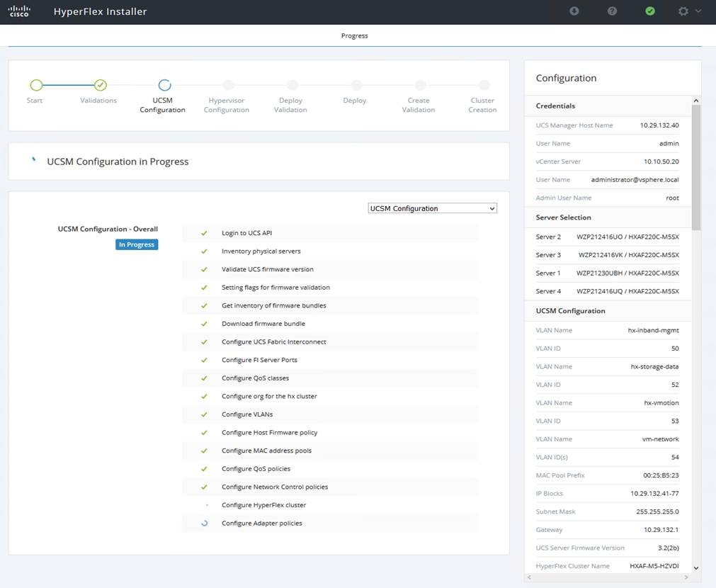Select Server 3 WZP212416VK entry
716x588 pixels.
(608, 255)
